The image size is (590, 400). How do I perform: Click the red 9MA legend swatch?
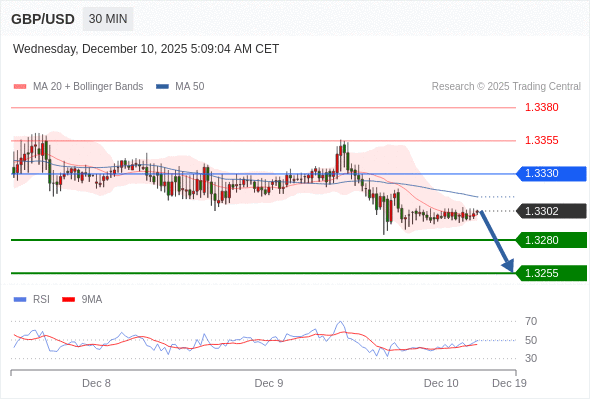68,300
